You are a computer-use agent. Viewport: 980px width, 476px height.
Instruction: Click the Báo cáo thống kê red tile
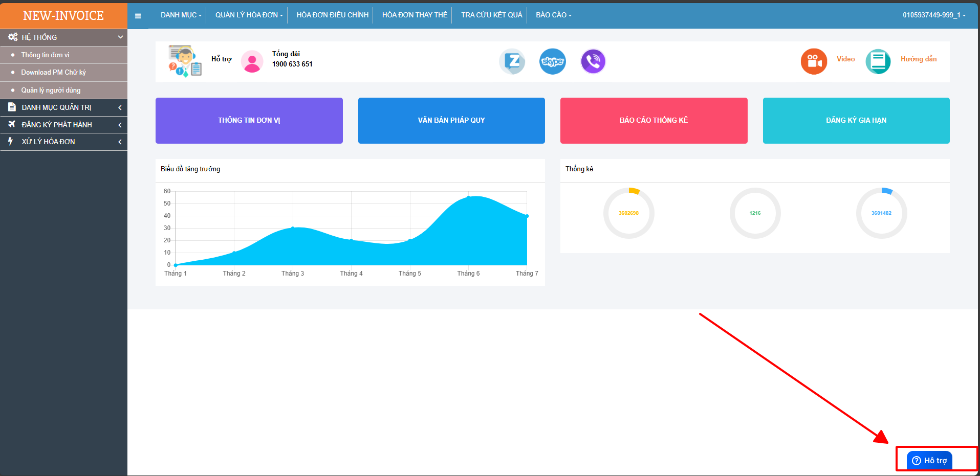654,121
